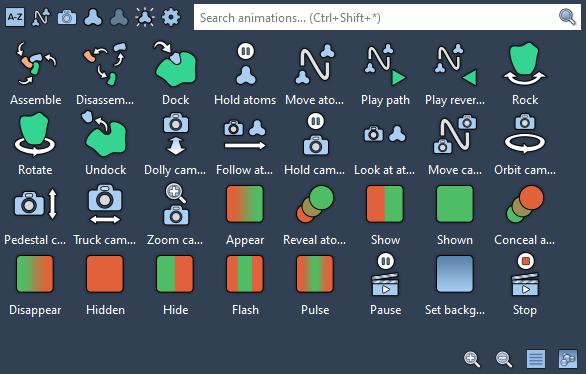This screenshot has height=374, width=586.
Task: Pick the Reveal atoms animation
Action: pyautogui.click(x=315, y=204)
